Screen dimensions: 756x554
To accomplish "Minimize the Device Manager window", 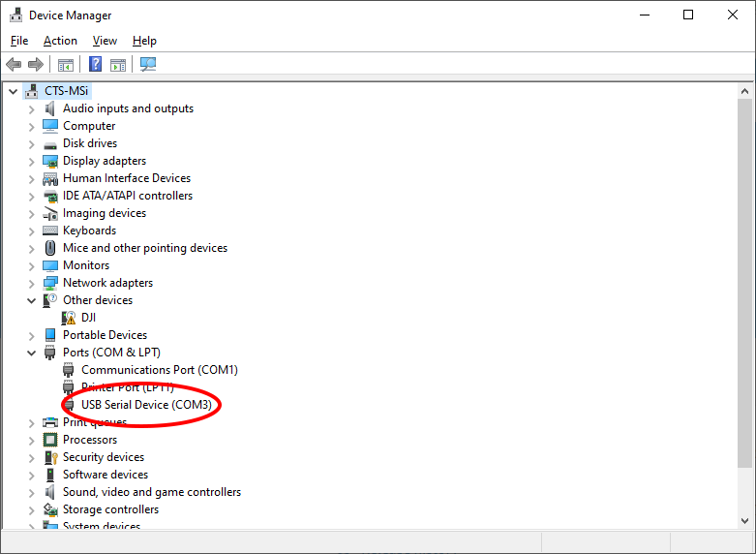I will (x=645, y=15).
